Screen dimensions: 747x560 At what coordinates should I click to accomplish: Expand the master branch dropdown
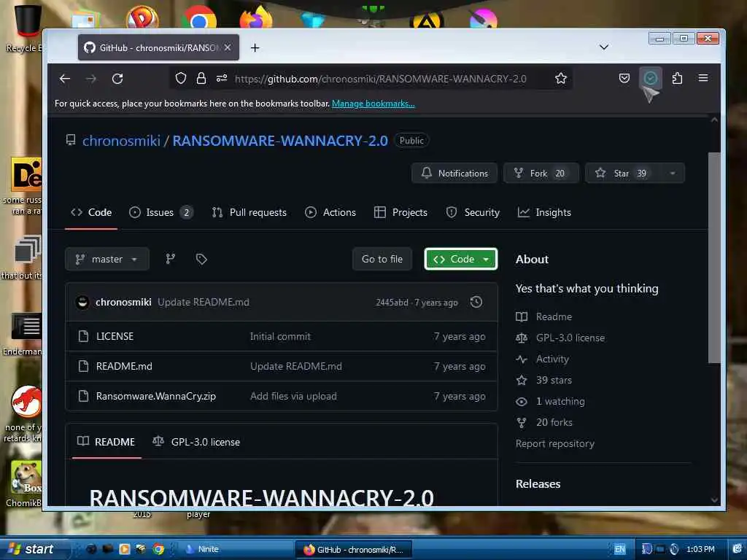coord(107,259)
